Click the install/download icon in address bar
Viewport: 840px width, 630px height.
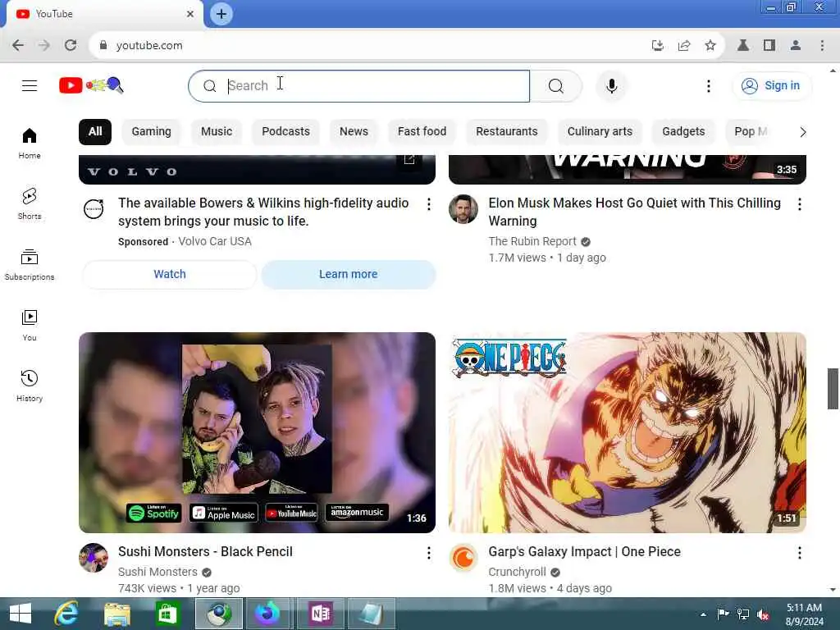[x=658, y=46]
